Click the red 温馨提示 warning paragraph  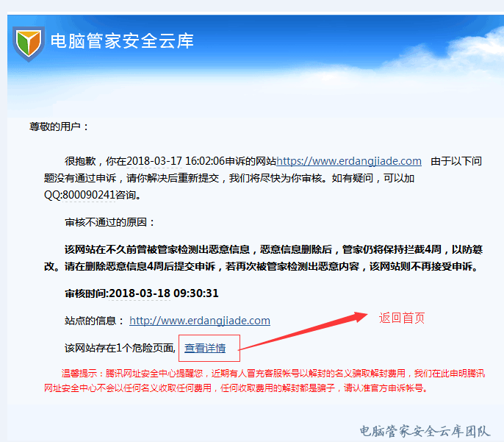pos(264,381)
